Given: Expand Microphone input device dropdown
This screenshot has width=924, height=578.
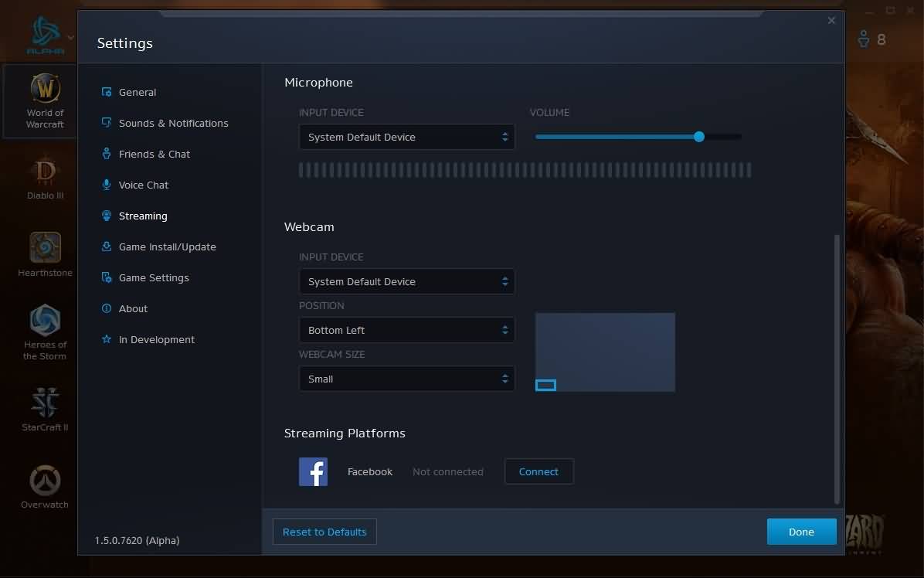Looking at the screenshot, I should [x=406, y=138].
